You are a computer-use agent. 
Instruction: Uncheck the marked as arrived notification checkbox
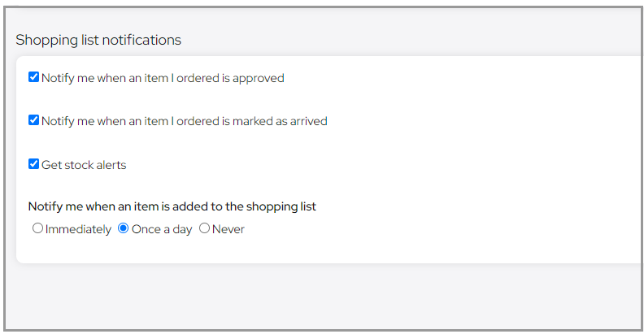[x=33, y=120]
